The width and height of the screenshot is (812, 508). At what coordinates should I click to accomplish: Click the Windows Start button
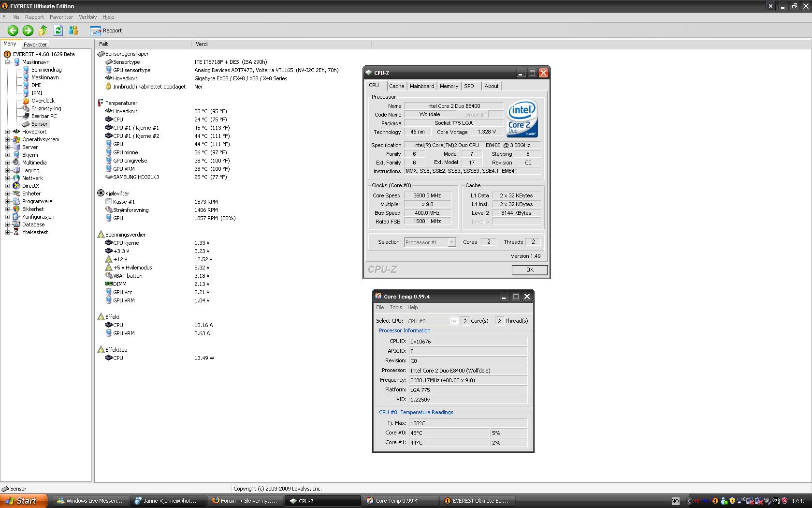23,501
